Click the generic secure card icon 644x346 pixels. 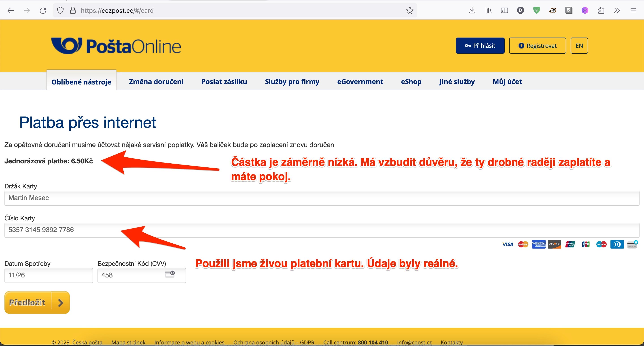tap(633, 244)
